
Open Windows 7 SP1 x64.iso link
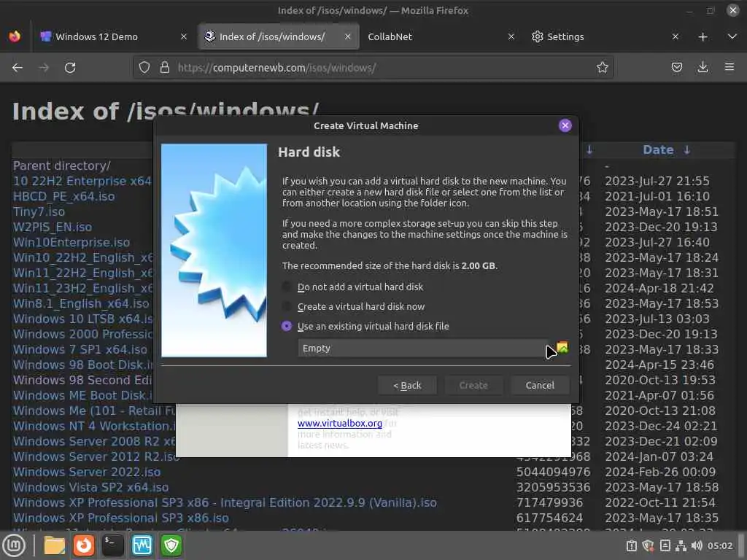point(80,349)
